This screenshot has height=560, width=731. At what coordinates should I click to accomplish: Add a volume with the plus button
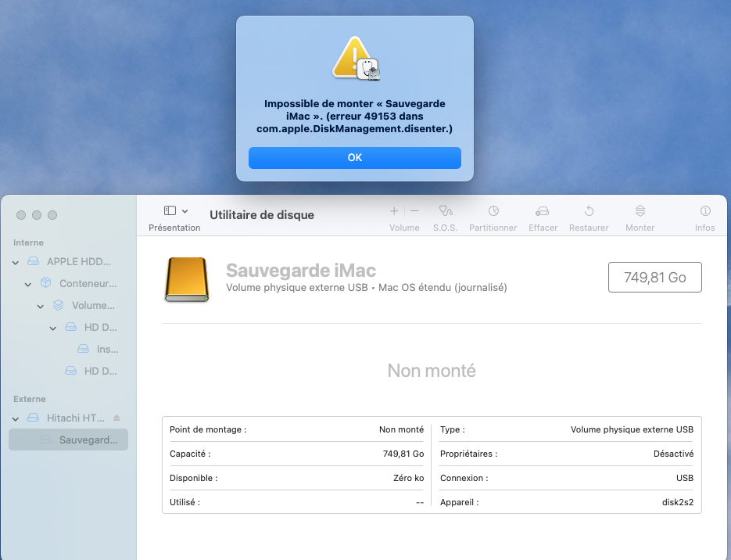[394, 211]
